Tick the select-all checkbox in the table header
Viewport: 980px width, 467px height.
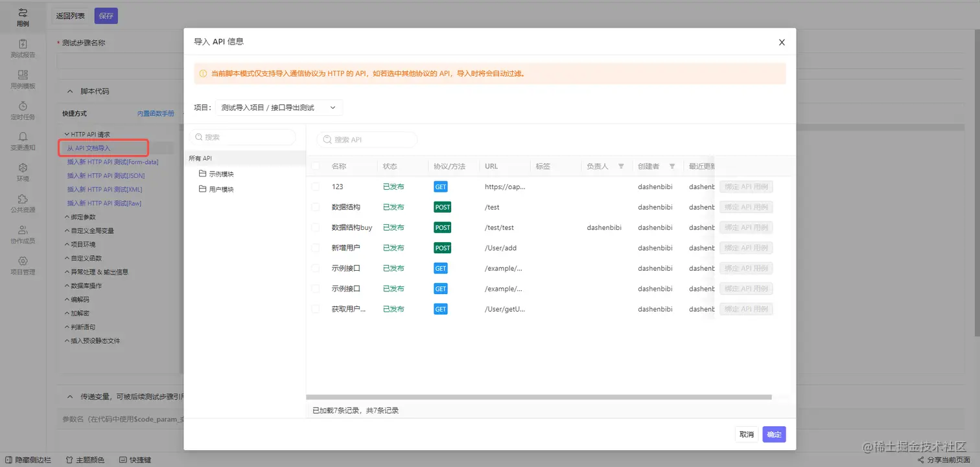pyautogui.click(x=316, y=166)
